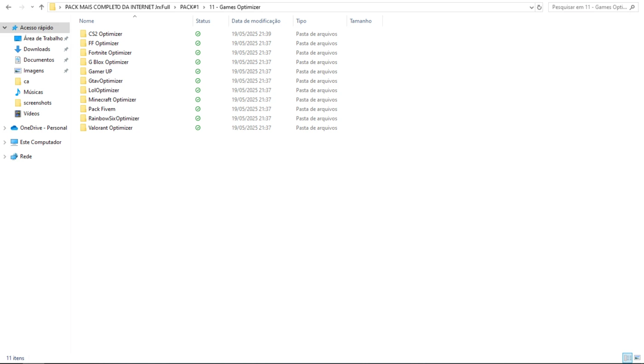Select OneDrive - Personal in sidebar
This screenshot has height=364, width=644.
(x=43, y=128)
